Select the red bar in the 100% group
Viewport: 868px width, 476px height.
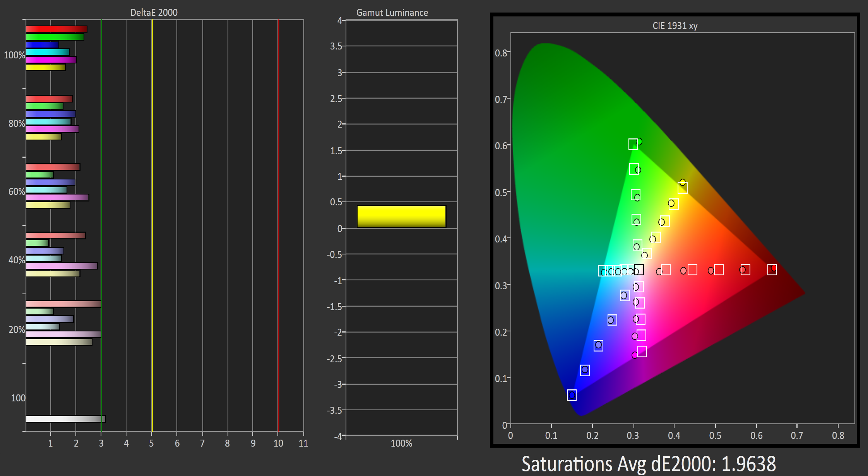tap(56, 29)
